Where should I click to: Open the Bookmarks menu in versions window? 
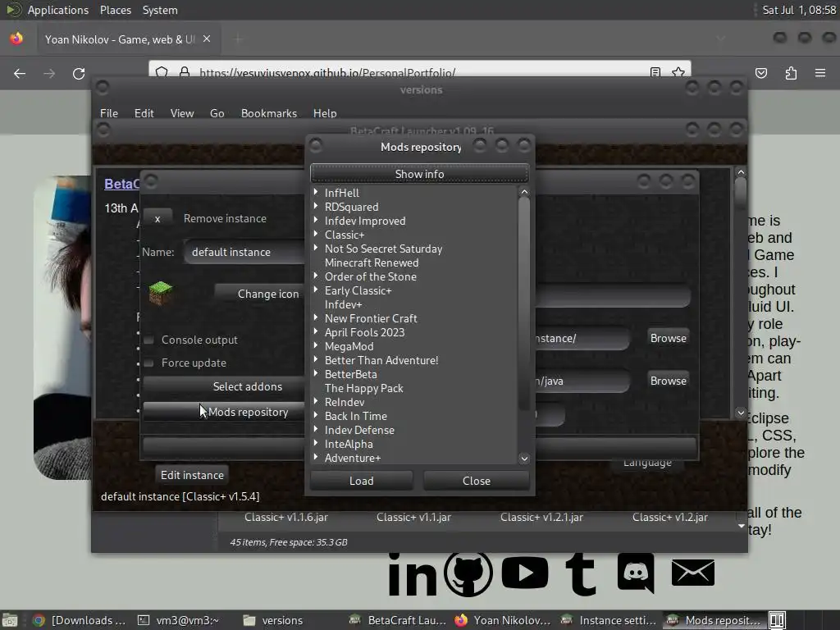pyautogui.click(x=269, y=113)
